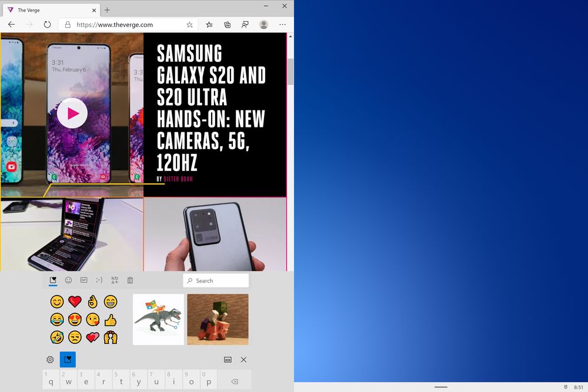Open the Favorites list icon
Viewport: 588px width, 392px height.
point(209,25)
